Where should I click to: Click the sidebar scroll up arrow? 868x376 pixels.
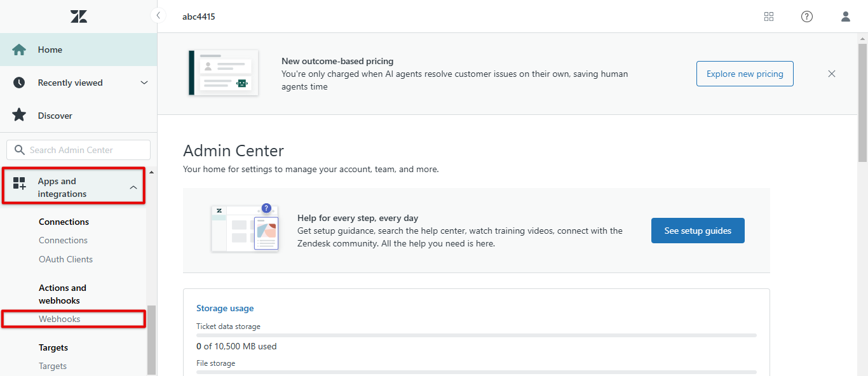[151, 172]
